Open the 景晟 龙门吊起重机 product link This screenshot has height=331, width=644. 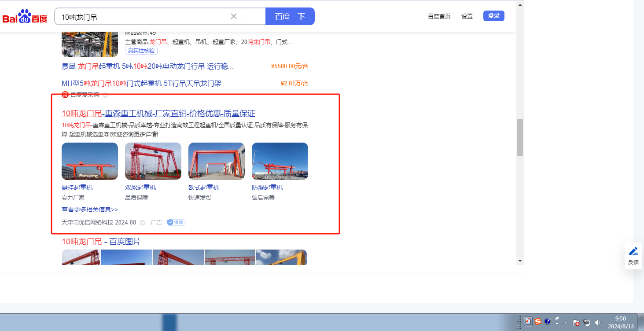click(148, 66)
